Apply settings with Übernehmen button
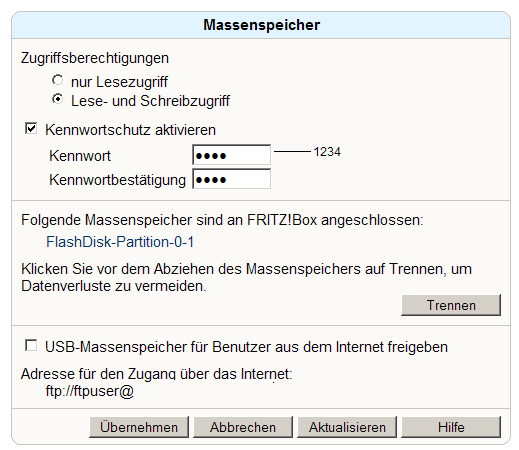519x450 pixels. click(x=139, y=427)
